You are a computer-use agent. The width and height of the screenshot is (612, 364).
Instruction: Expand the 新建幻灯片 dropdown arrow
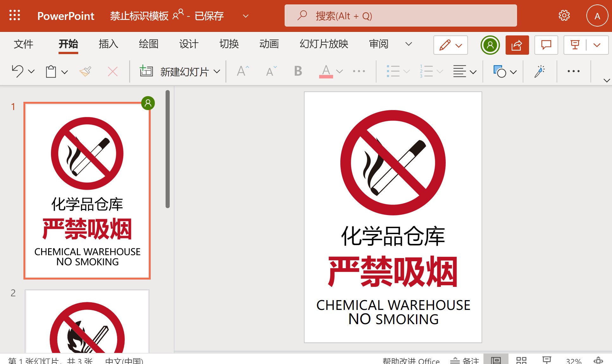[x=217, y=71]
